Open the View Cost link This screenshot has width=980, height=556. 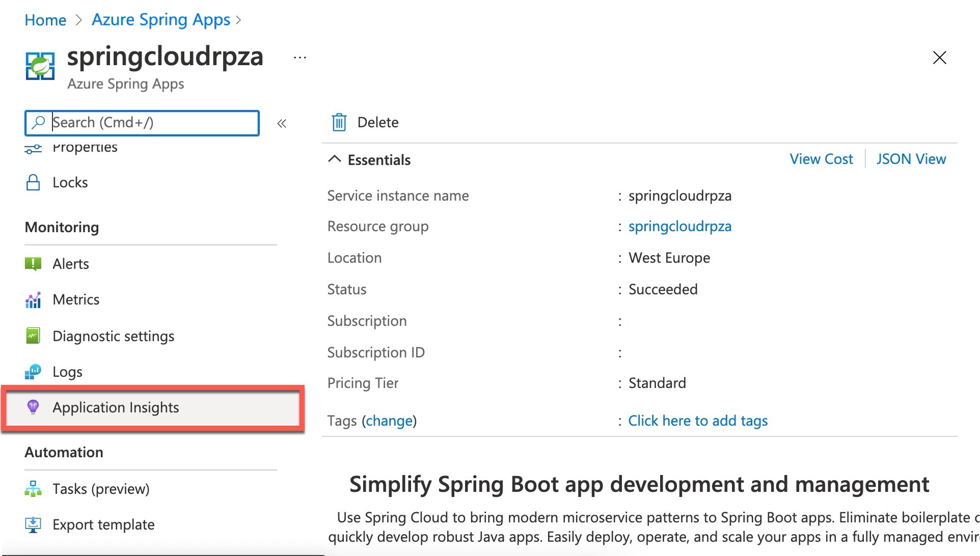pos(821,159)
